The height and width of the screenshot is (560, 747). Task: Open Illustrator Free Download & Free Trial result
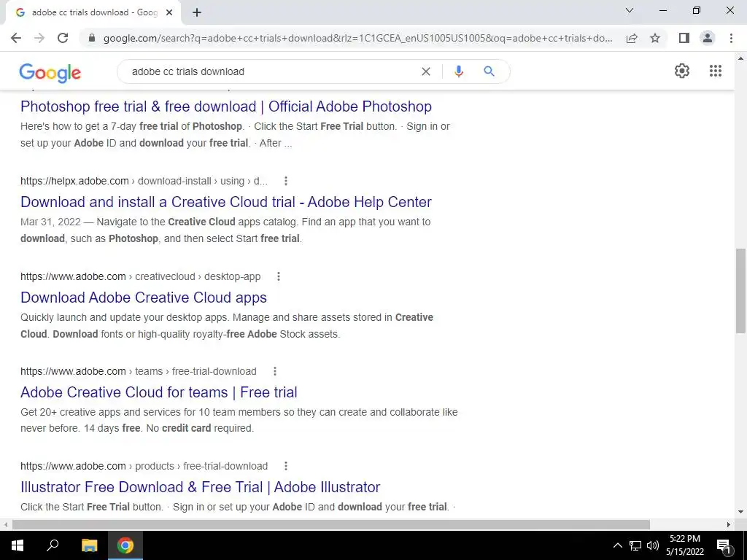pyautogui.click(x=200, y=487)
